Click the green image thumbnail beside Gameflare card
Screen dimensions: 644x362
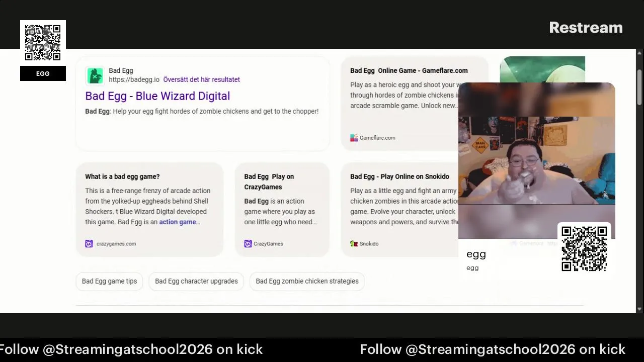click(x=542, y=69)
